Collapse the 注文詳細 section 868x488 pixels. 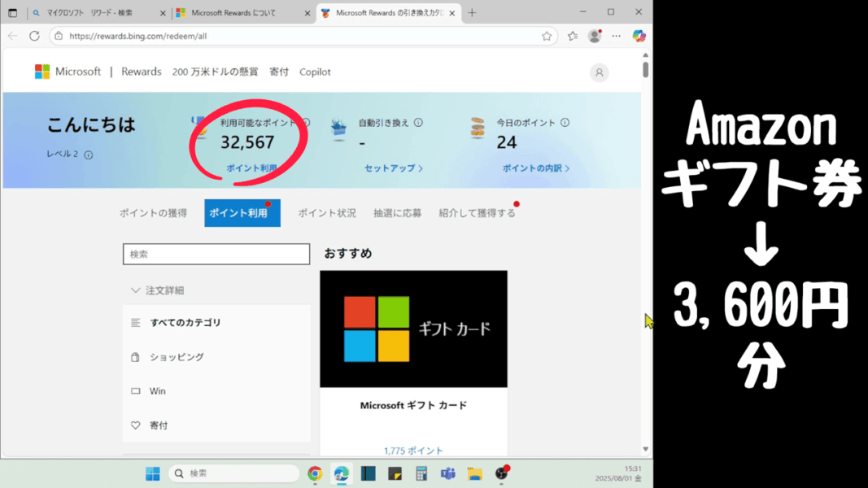pyautogui.click(x=135, y=289)
